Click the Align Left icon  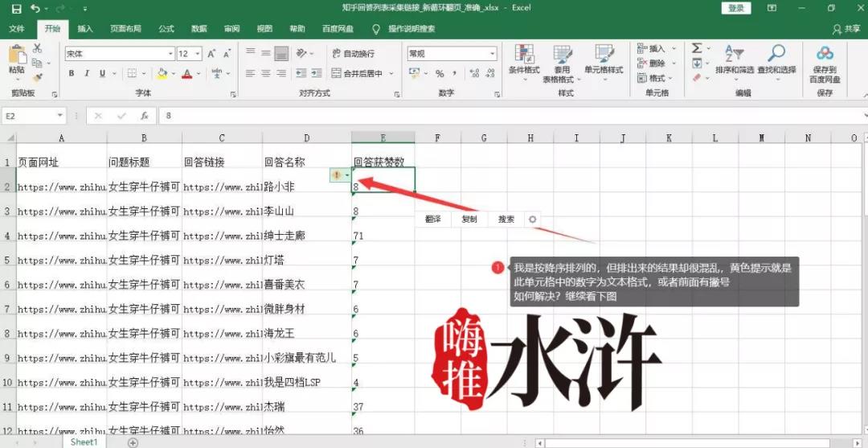[251, 73]
